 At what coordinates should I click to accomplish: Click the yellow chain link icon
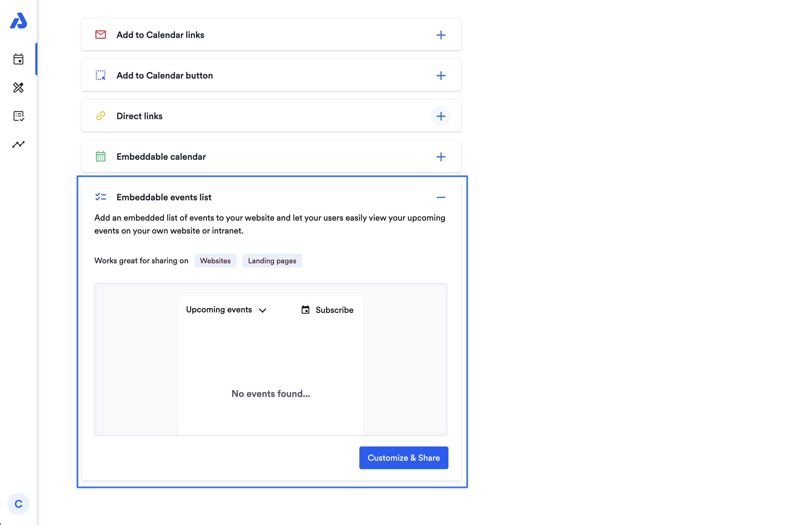(101, 116)
